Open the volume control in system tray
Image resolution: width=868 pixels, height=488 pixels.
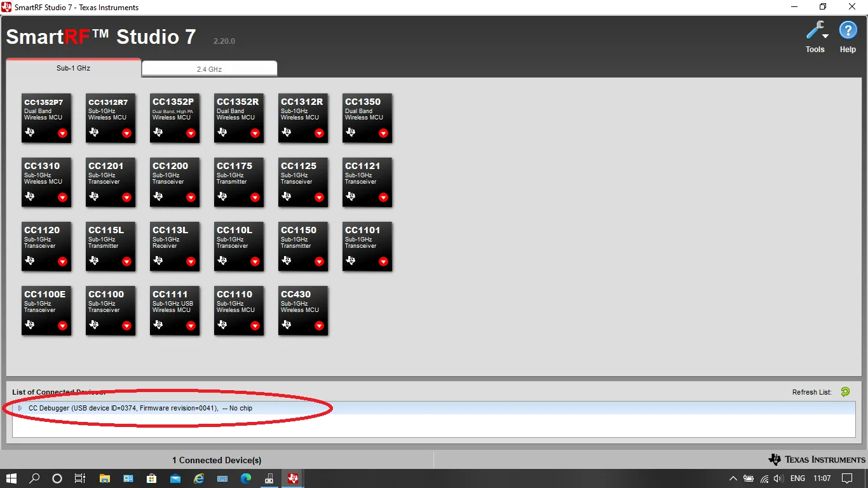pyautogui.click(x=779, y=478)
